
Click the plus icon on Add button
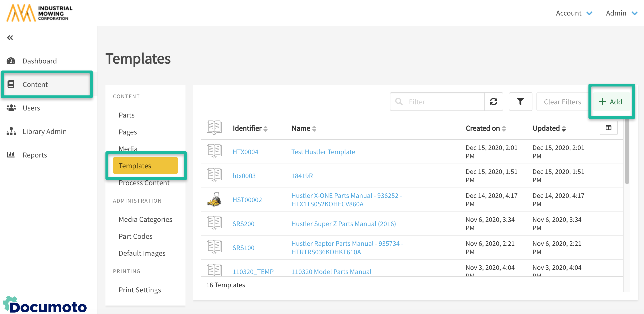tap(602, 102)
